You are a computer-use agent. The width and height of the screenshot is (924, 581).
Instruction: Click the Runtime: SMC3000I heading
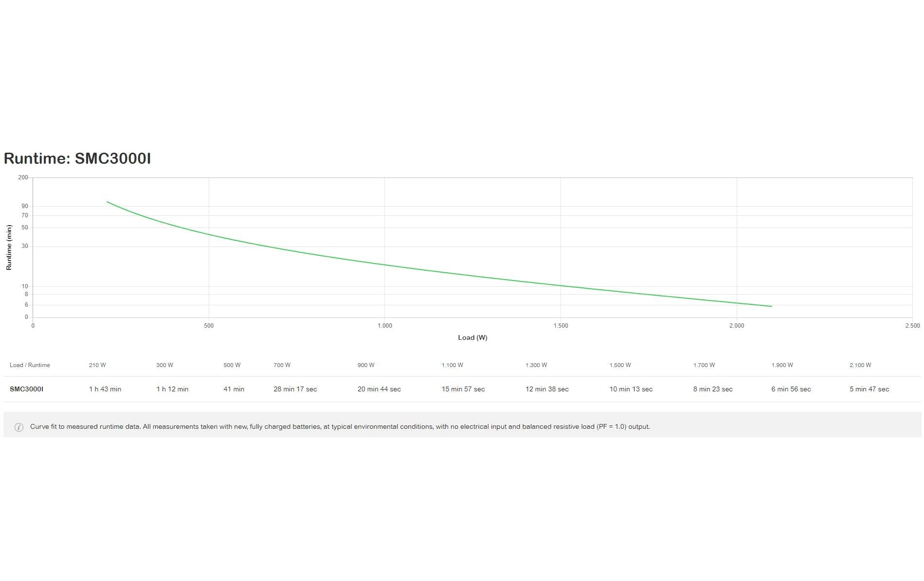[x=77, y=158]
